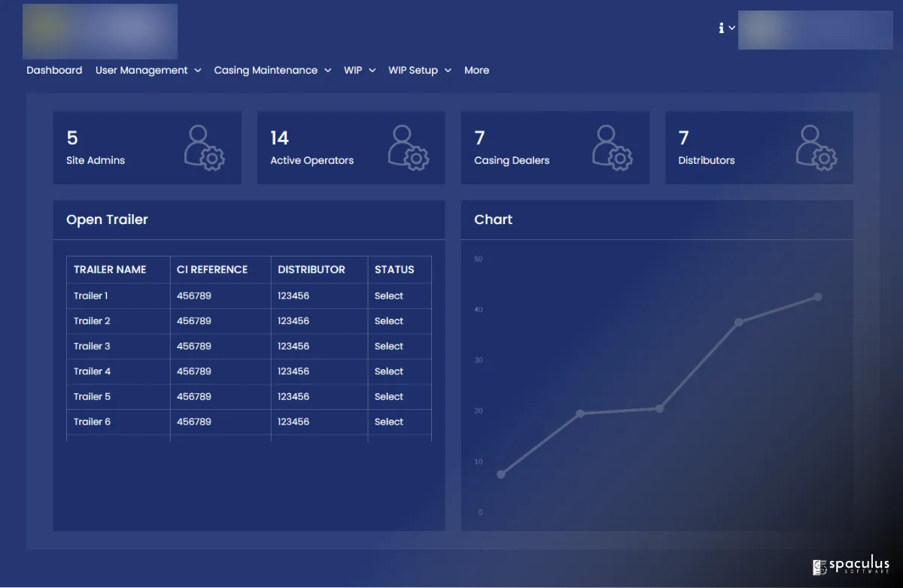Click the Casing Dealers user-gear icon
The image size is (903, 588).
(x=612, y=147)
